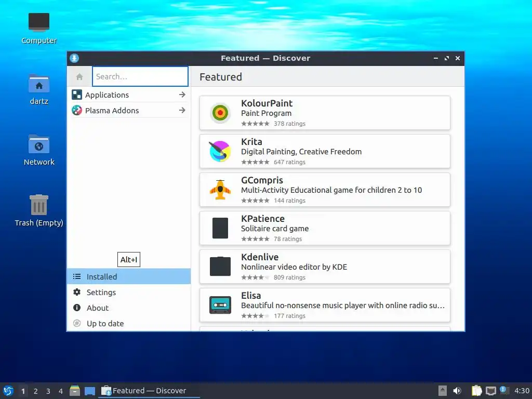Click the home icon beside the search box

[x=79, y=77]
